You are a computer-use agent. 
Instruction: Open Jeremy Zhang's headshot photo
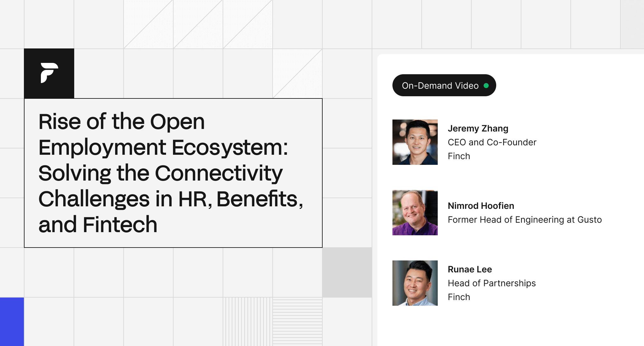pos(415,142)
